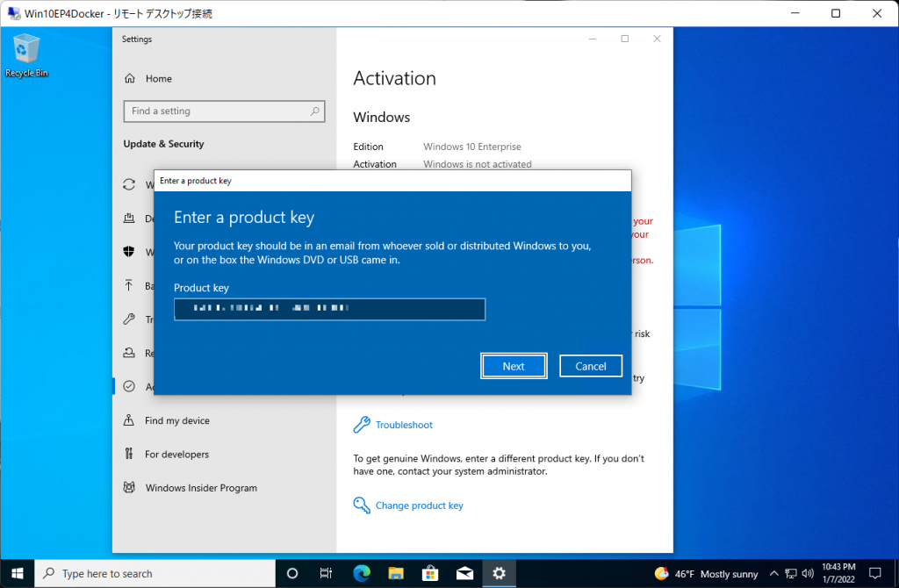Click the Windows Security shield icon
The width and height of the screenshot is (899, 588).
pyautogui.click(x=129, y=252)
